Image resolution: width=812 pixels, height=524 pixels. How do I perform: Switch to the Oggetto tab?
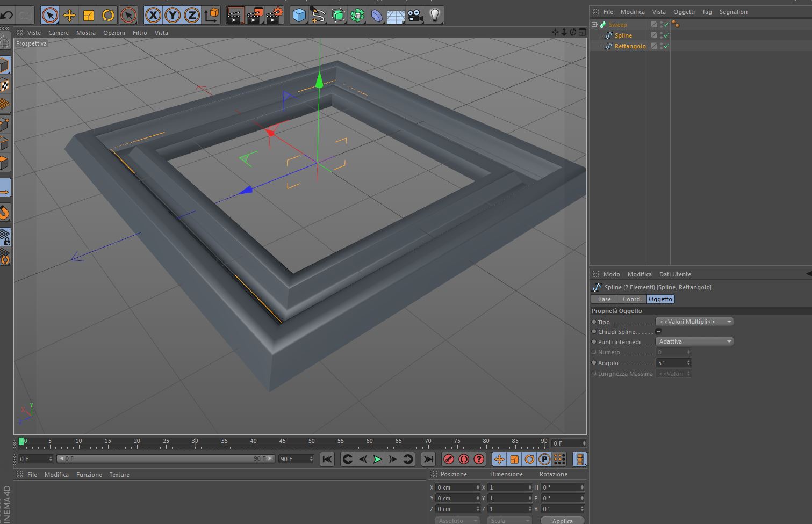click(660, 299)
